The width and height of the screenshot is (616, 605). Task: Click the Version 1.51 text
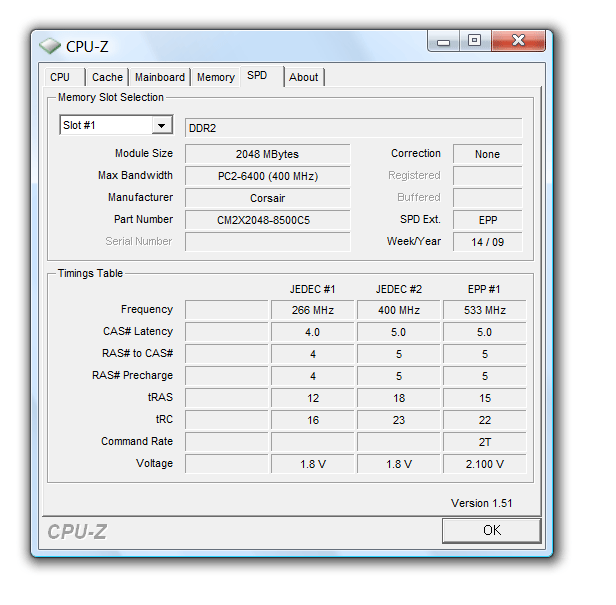point(482,503)
